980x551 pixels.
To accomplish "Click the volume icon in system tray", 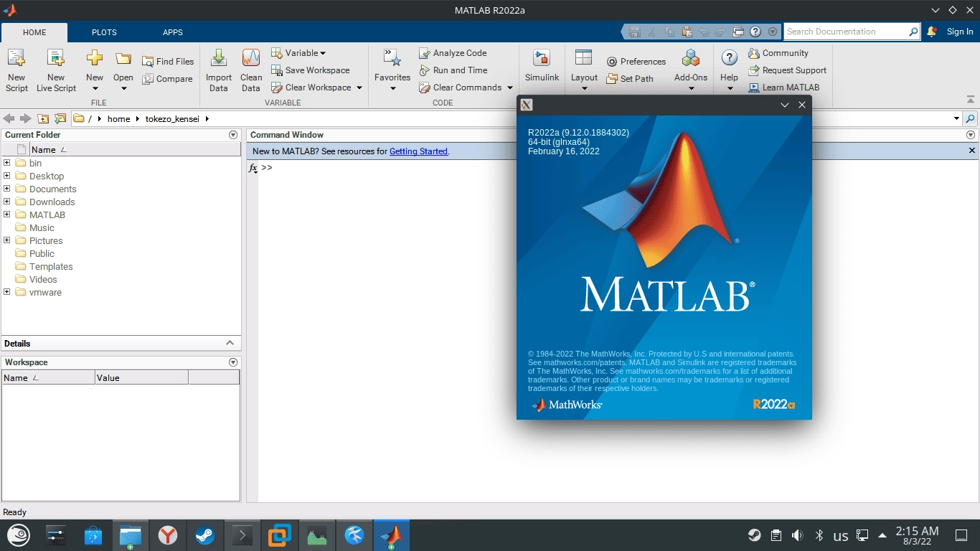I will tap(797, 535).
